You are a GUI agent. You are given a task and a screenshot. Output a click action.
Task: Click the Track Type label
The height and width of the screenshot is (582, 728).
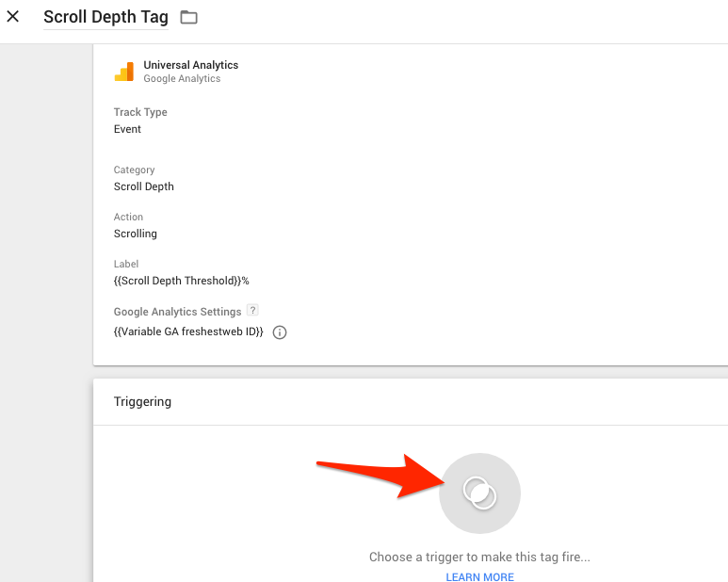140,112
